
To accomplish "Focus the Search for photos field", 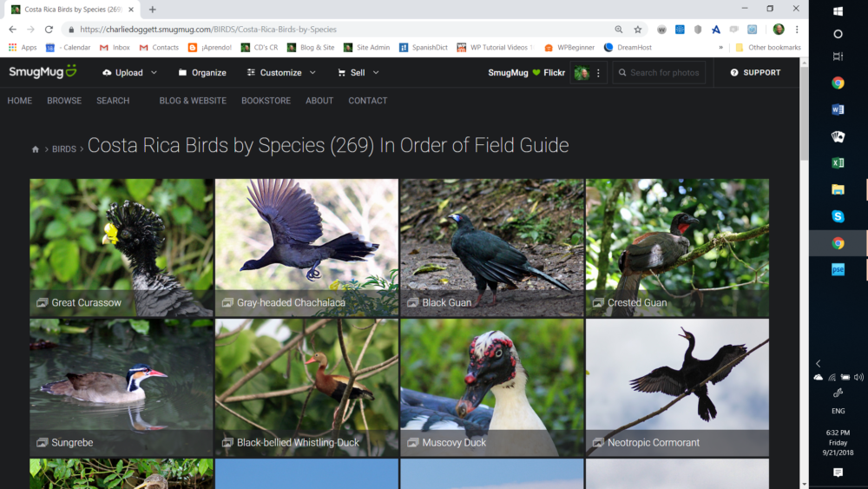I will [x=659, y=73].
